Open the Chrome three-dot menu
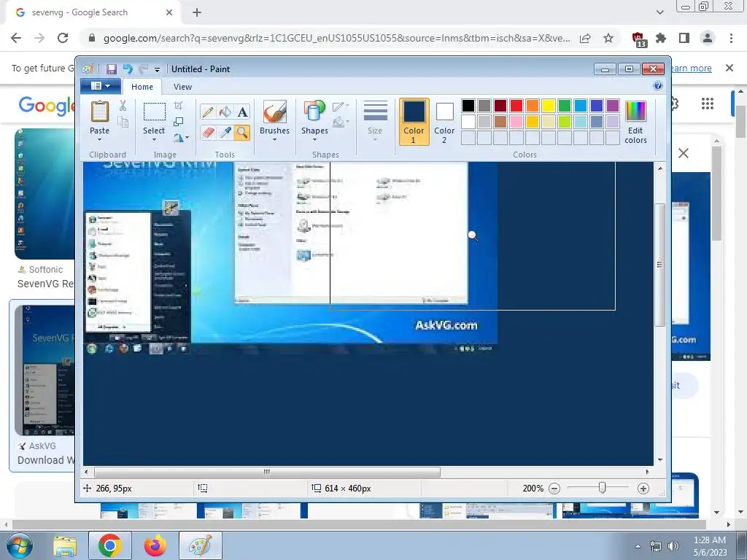This screenshot has height=560, width=747. point(731,38)
